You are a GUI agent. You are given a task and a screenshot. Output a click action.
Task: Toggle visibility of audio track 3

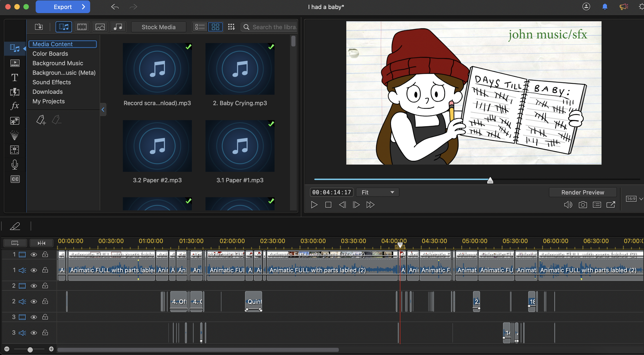click(x=34, y=333)
